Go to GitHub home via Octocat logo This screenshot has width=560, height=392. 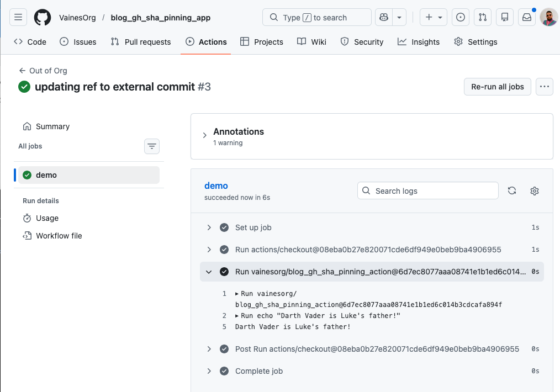point(42,17)
